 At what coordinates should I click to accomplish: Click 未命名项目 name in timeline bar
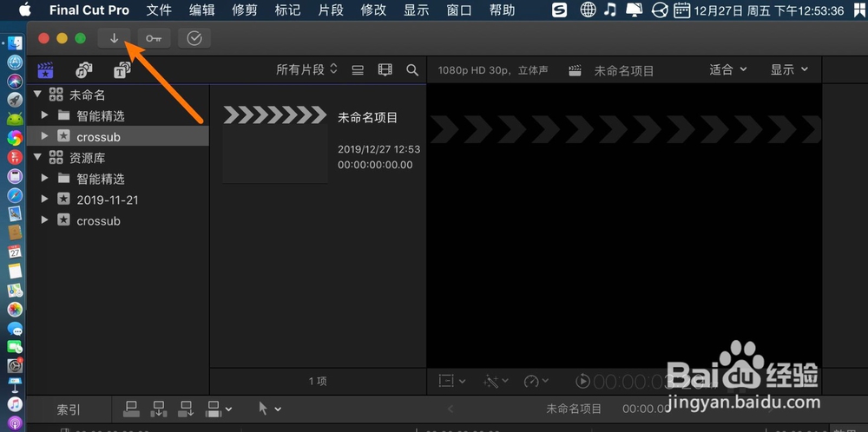coord(574,409)
